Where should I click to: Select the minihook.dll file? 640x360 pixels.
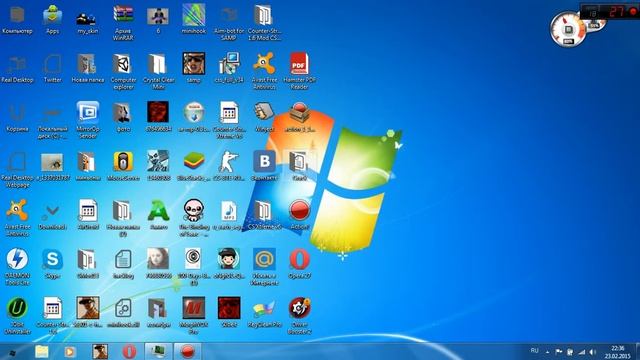tap(123, 314)
